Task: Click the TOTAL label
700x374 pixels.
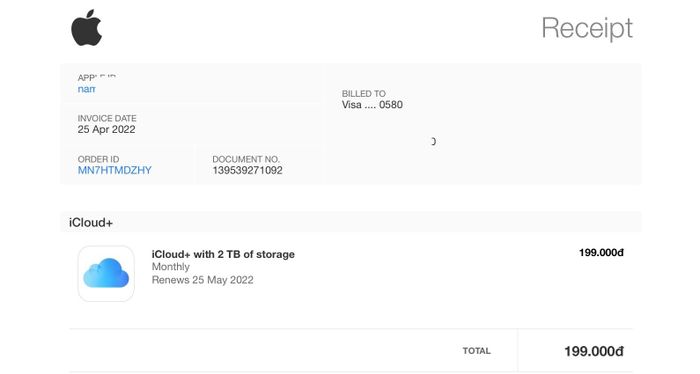Action: [476, 351]
